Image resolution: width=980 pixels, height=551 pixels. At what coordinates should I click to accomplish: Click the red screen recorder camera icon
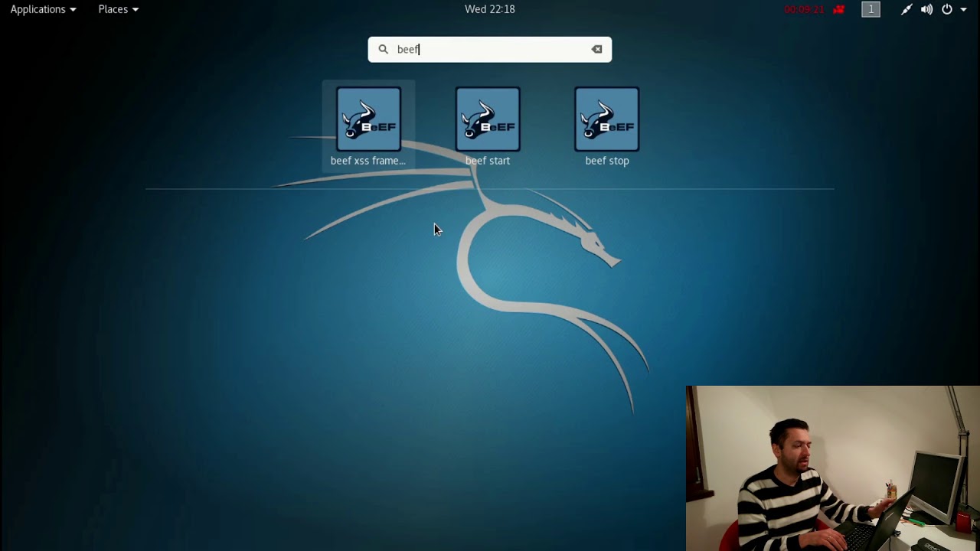click(839, 9)
